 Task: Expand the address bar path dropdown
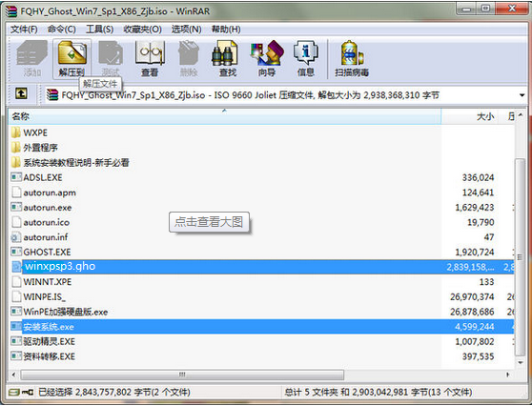coord(522,95)
